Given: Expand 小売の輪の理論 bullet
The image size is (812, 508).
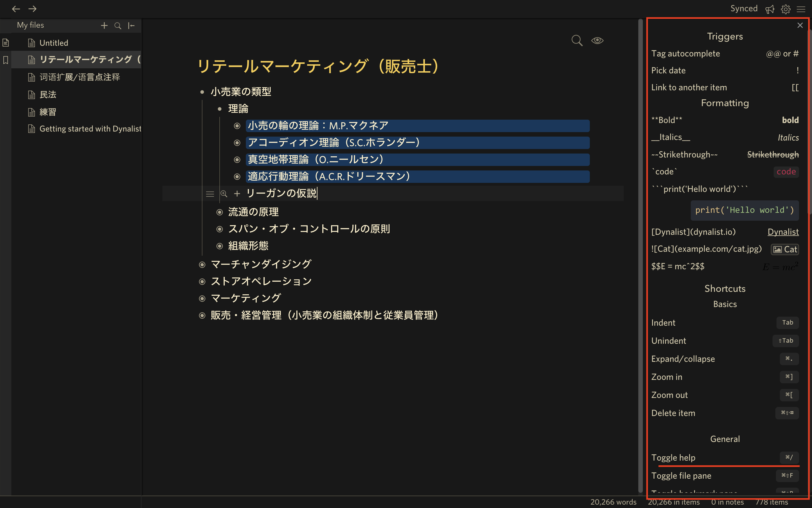Looking at the screenshot, I should point(237,126).
